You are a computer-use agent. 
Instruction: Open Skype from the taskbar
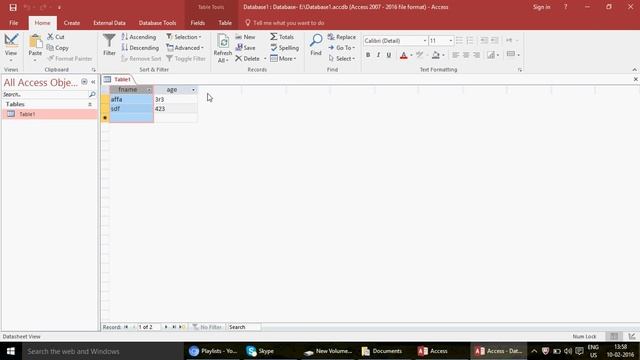(x=261, y=351)
